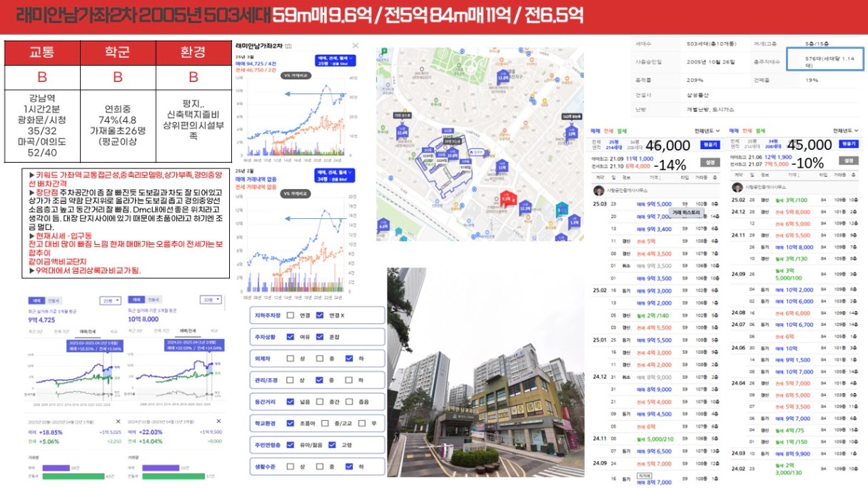Screen dimensions: 868x488
Task: Close the +22.03% period summary with X
Action: click(218, 422)
